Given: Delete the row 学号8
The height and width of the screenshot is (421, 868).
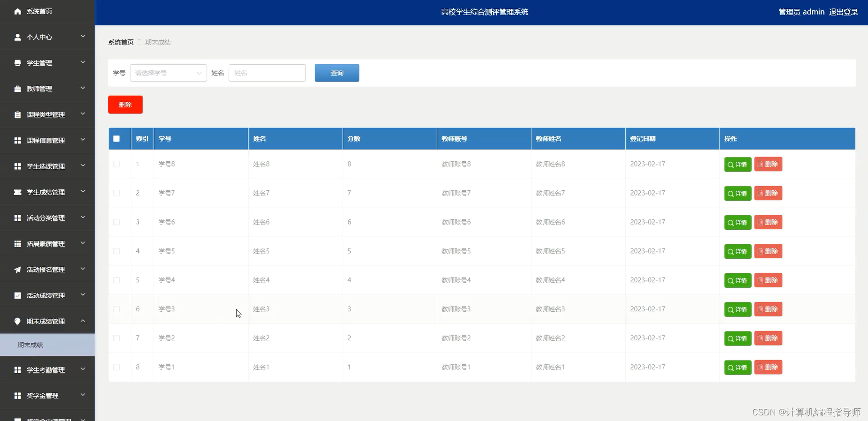Looking at the screenshot, I should coord(768,164).
